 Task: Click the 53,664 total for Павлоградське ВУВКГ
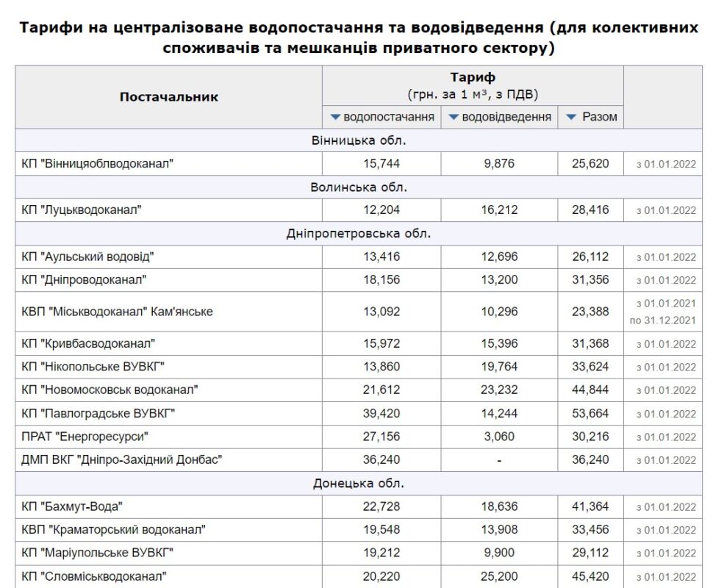590,413
